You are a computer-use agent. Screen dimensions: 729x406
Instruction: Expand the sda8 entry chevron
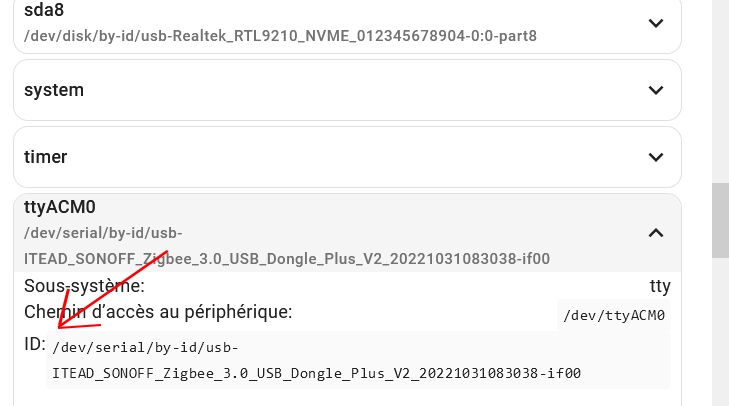pos(656,23)
